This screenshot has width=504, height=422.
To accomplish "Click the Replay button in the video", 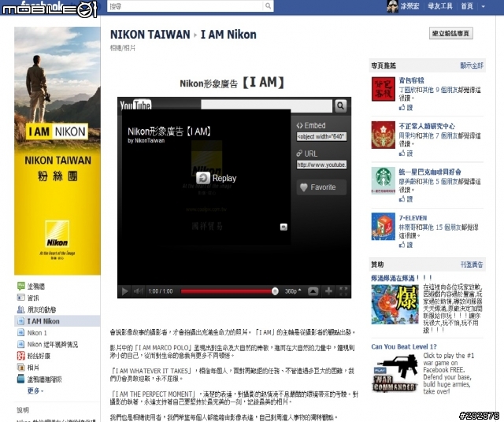I will [216, 178].
